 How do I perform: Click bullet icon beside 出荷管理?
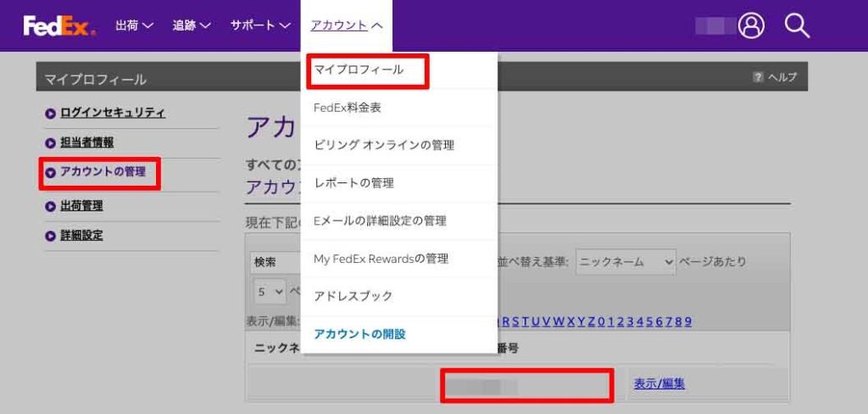(50, 207)
